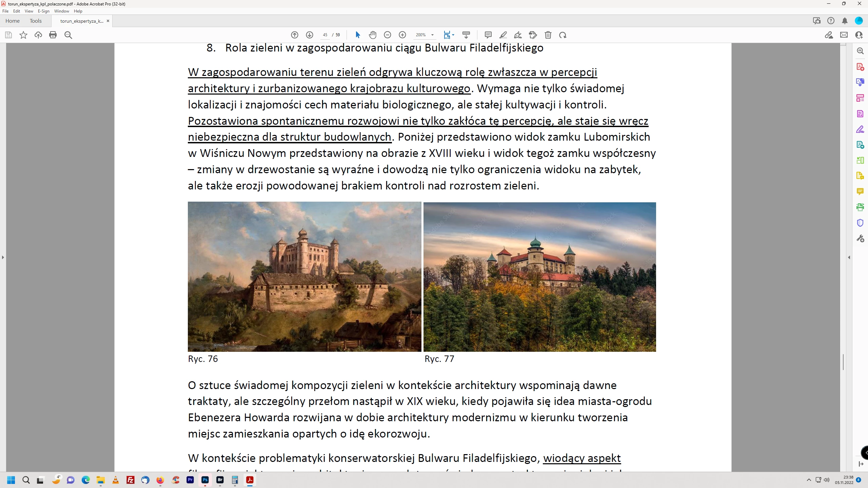Open Photoshop from the taskbar

click(x=205, y=480)
